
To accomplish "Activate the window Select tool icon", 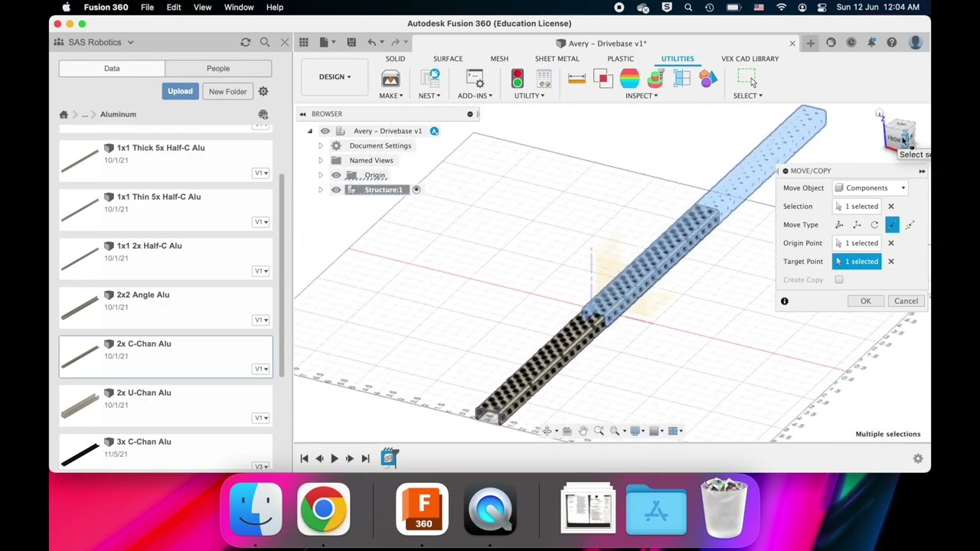I will [x=746, y=77].
